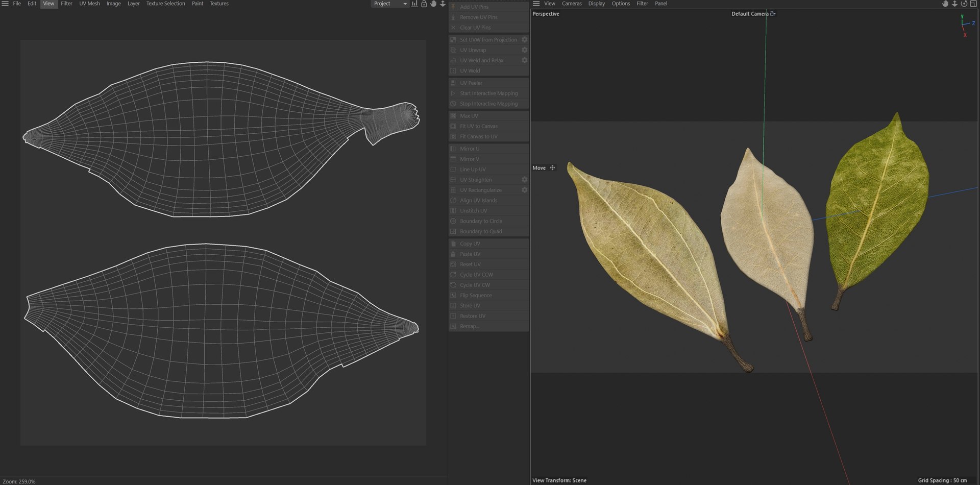Image resolution: width=980 pixels, height=485 pixels.
Task: Open the UV editor hamburger menu
Action: pos(5,4)
